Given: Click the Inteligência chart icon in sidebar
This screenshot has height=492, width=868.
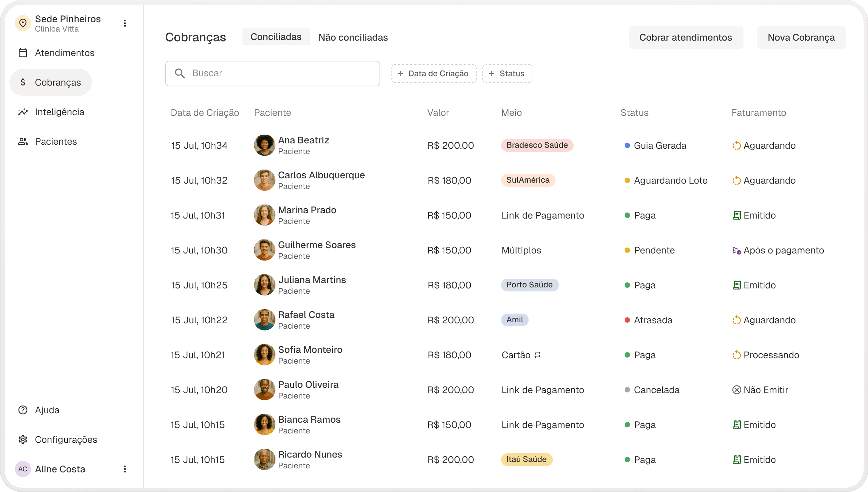Looking at the screenshot, I should tap(23, 112).
